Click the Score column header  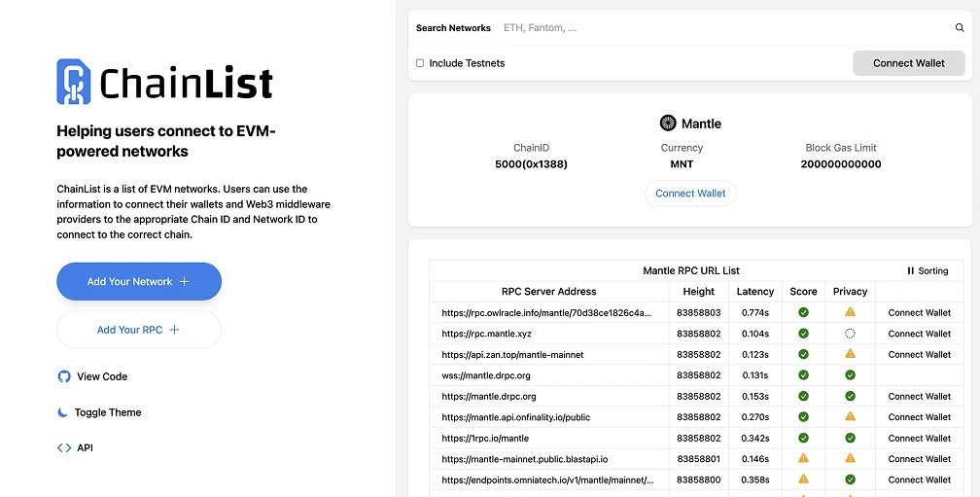803,292
